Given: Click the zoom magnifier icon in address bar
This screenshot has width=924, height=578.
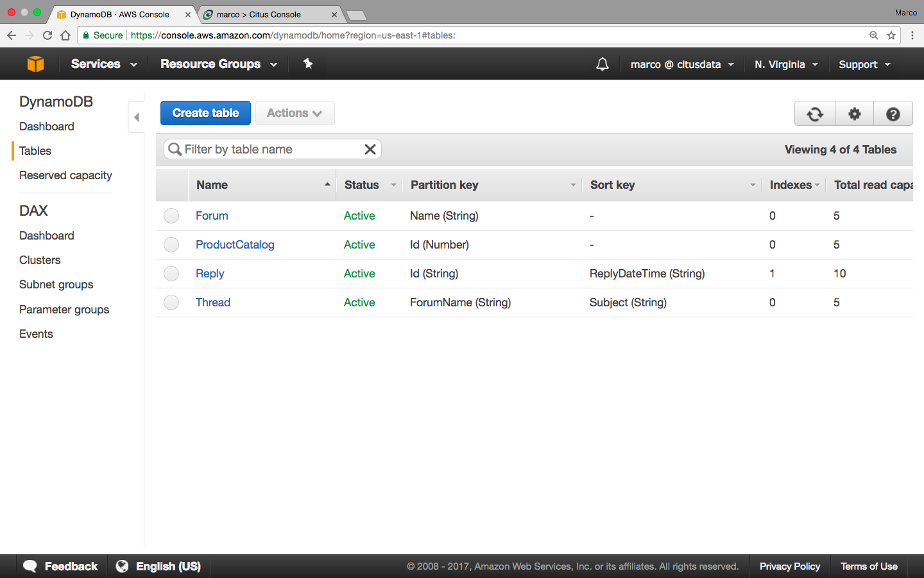Looking at the screenshot, I should [x=873, y=35].
